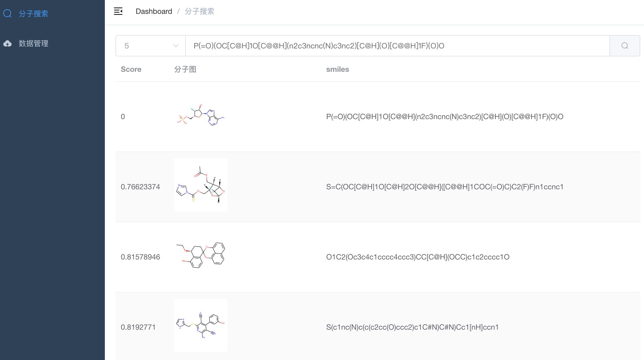This screenshot has width=644, height=360.
Task: Click the magnifier icon beside 分子搜索 in the sidebar
Action: click(x=7, y=13)
